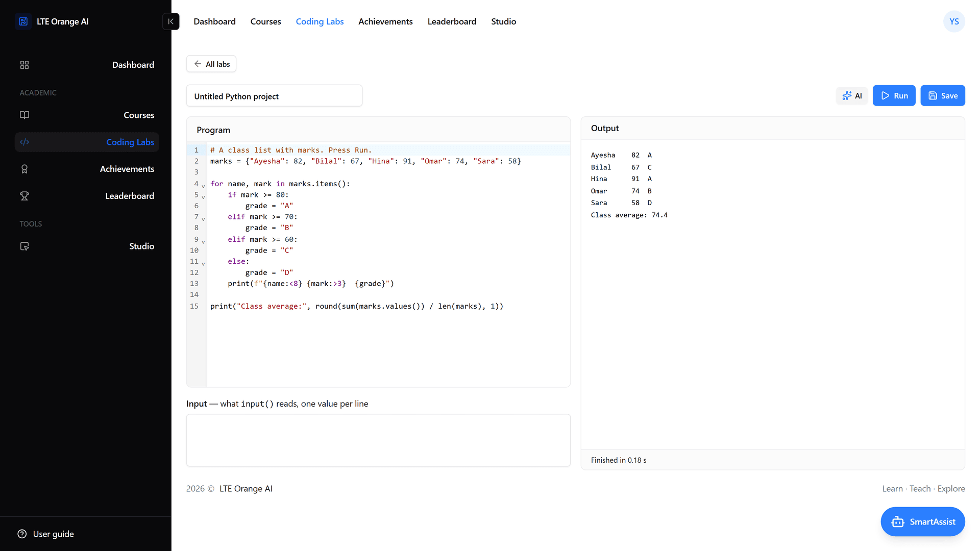Click the LTE Orange AI logo icon
Image resolution: width=980 pixels, height=551 pixels.
(x=23, y=21)
